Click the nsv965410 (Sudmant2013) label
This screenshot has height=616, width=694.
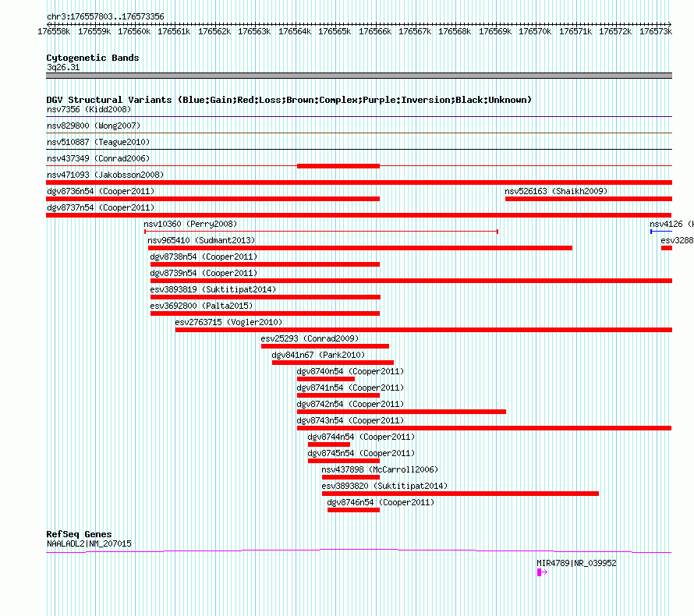click(x=201, y=240)
